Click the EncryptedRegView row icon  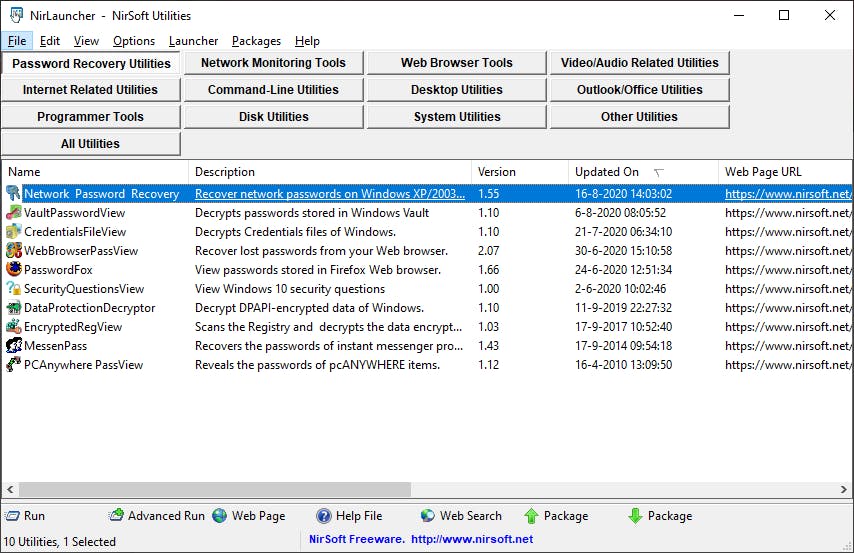tap(14, 327)
